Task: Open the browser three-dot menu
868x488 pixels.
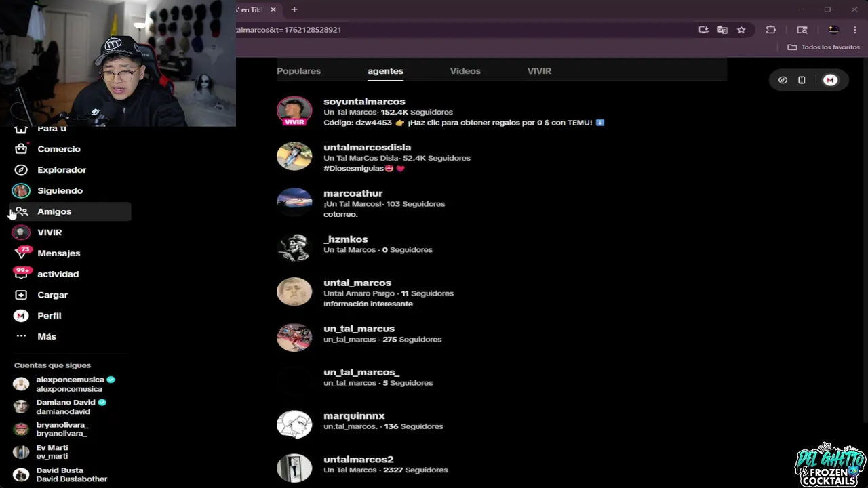Action: tap(855, 30)
